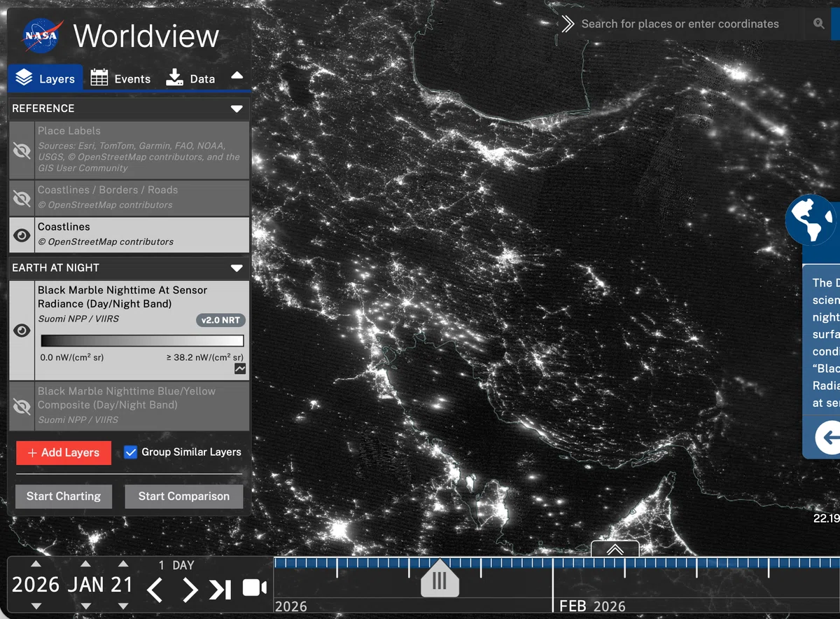Click the 0.0 nW/(cm² sr) minimum value
Screen dimensions: 840x619
click(x=72, y=357)
